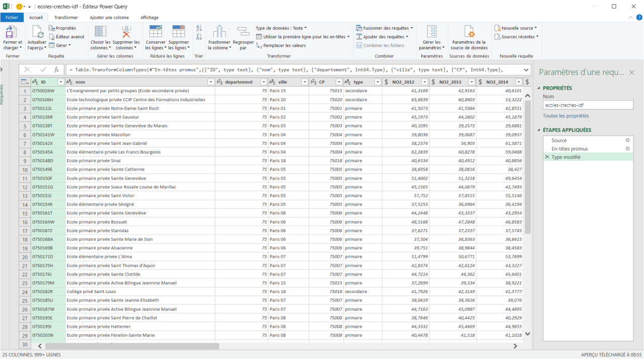Click Remplacer les valeurs
This screenshot has height=359, width=644.
tap(281, 45)
